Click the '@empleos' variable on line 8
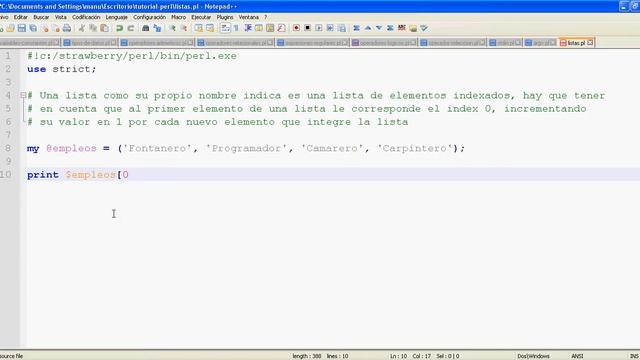640x360 pixels. pos(71,148)
